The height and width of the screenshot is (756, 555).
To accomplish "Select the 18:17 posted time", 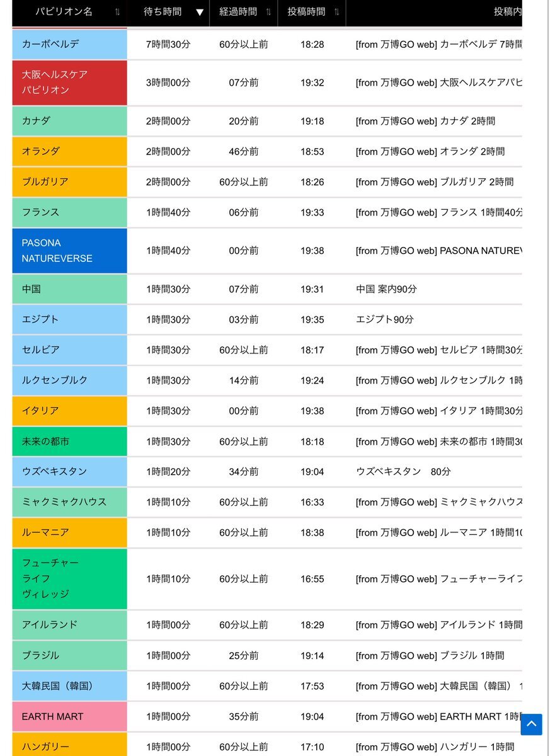I will coord(312,350).
